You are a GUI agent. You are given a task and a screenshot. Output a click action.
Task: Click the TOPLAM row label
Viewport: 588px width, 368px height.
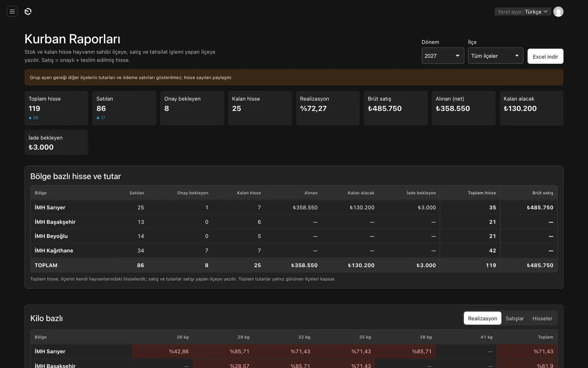tap(46, 265)
